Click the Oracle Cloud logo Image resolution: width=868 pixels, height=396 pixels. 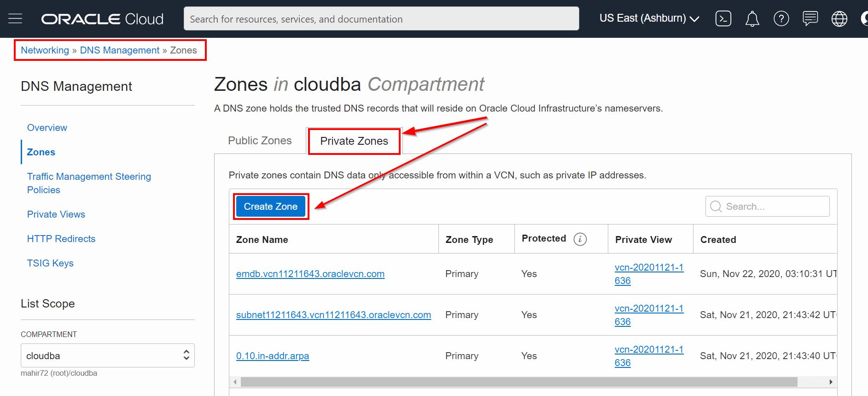(x=102, y=19)
